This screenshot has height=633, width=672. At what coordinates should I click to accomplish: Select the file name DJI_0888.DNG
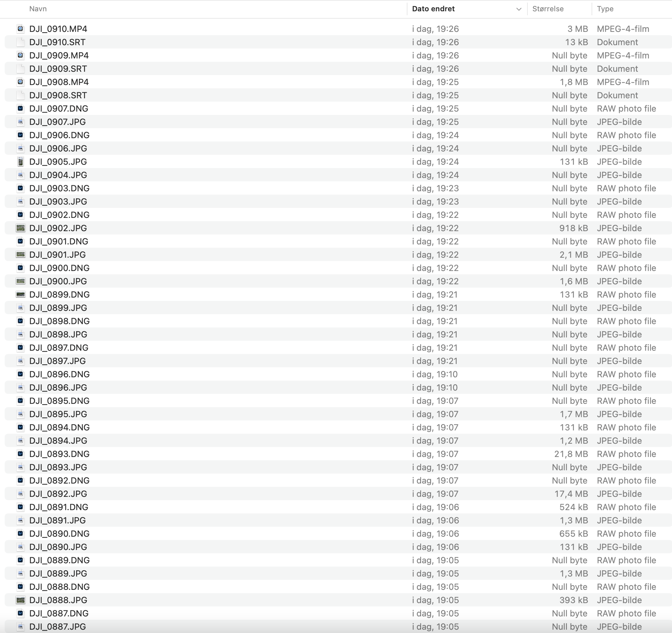coord(59,587)
